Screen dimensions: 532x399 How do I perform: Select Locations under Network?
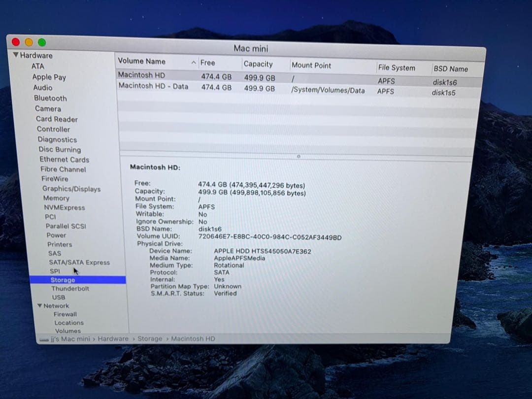coord(68,322)
